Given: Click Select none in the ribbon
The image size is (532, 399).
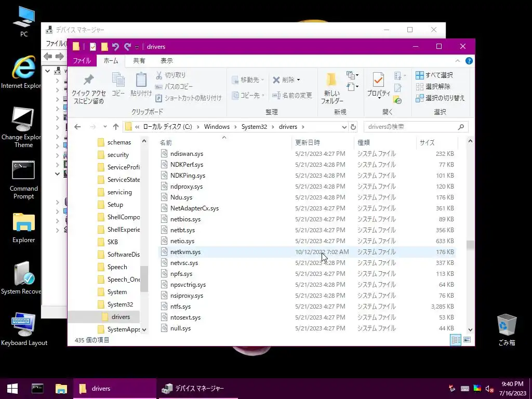Looking at the screenshot, I should (433, 87).
